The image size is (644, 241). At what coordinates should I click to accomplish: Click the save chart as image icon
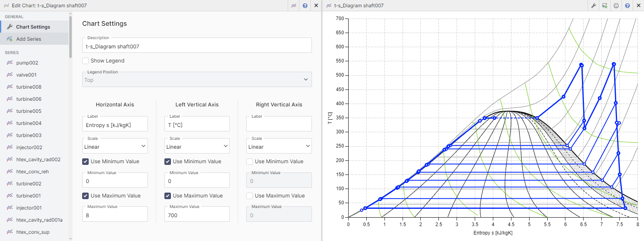click(x=605, y=6)
